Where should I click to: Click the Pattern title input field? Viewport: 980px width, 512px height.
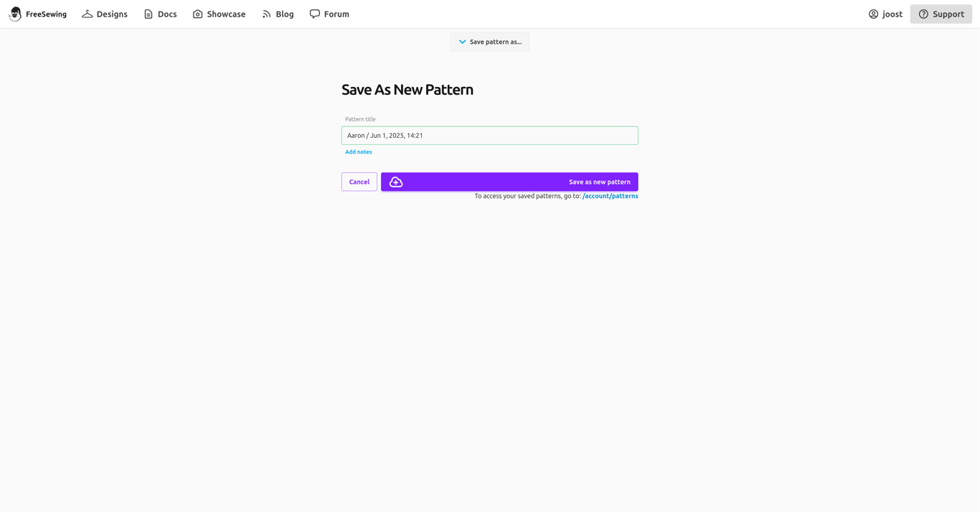[489, 136]
